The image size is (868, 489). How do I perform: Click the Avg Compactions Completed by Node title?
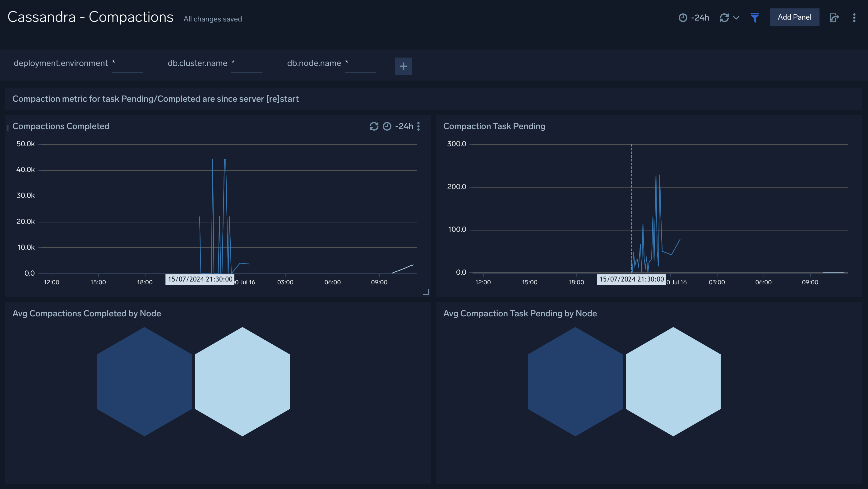(87, 313)
